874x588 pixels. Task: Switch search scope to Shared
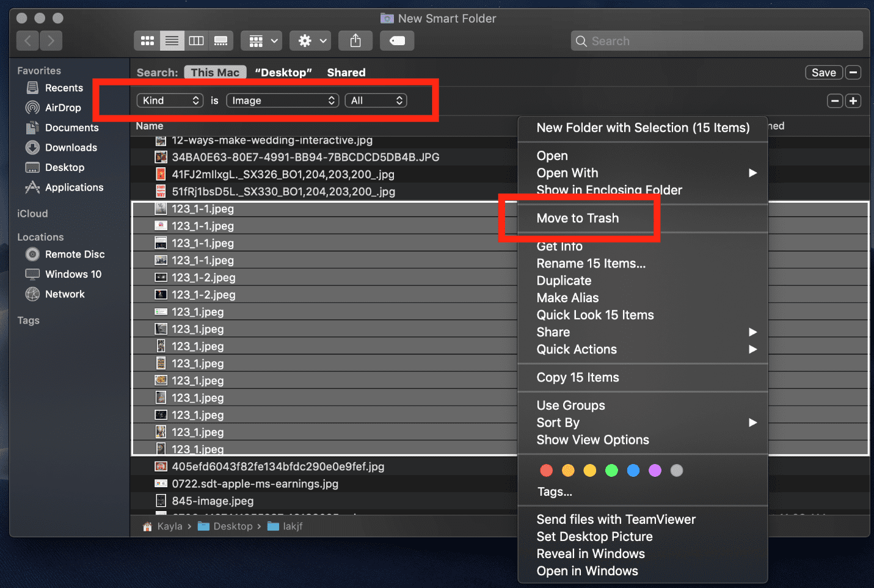coord(346,72)
